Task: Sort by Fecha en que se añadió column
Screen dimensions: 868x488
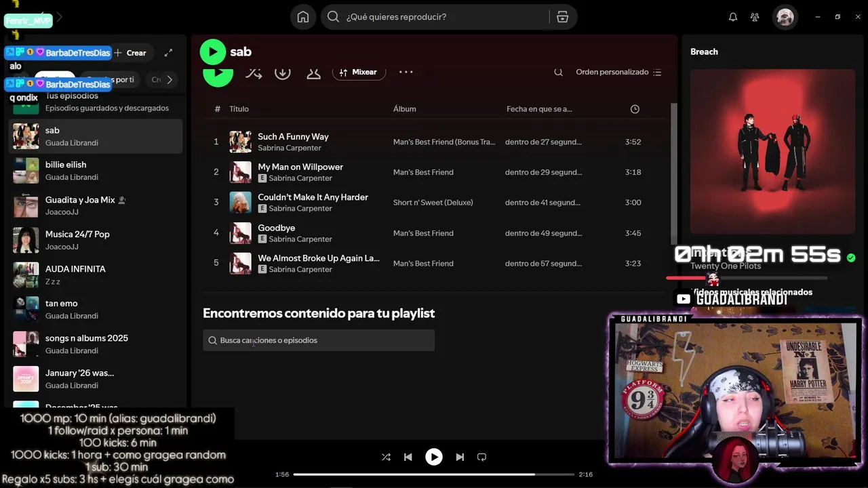Action: tap(539, 109)
